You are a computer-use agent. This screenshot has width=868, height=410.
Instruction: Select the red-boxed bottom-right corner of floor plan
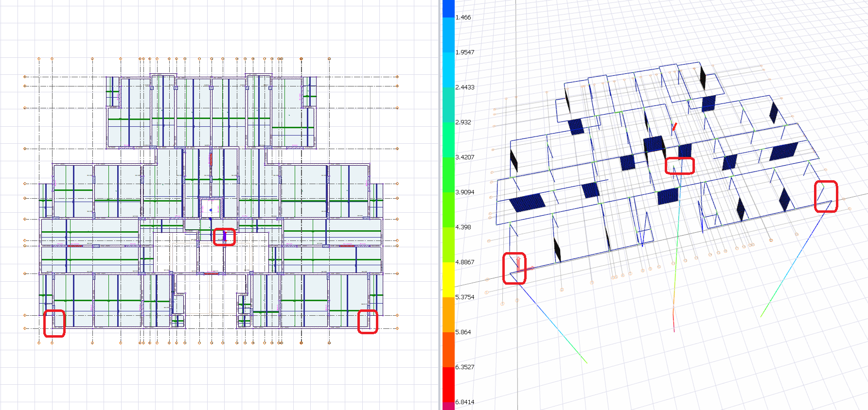[x=368, y=322]
